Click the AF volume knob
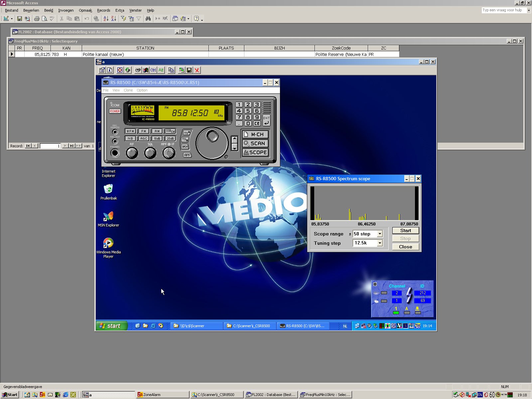 click(132, 153)
